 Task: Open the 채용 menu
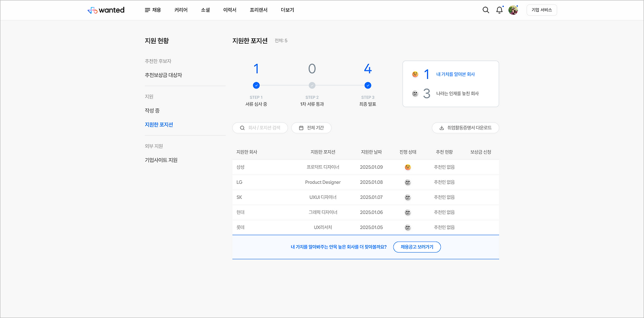pyautogui.click(x=156, y=10)
